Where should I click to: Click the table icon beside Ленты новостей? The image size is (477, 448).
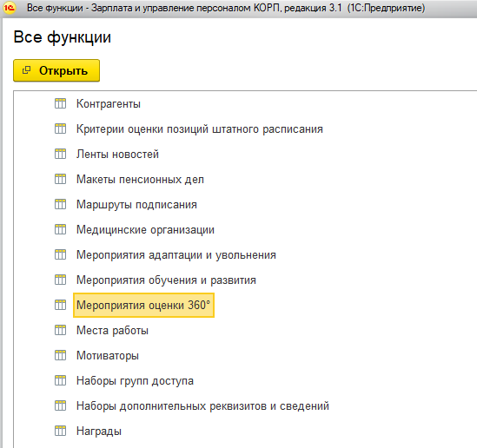tap(60, 154)
